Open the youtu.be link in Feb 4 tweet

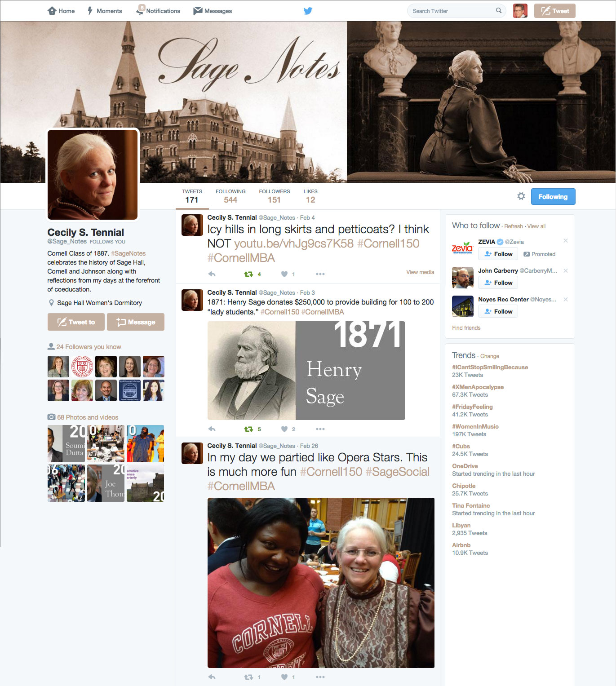(294, 243)
